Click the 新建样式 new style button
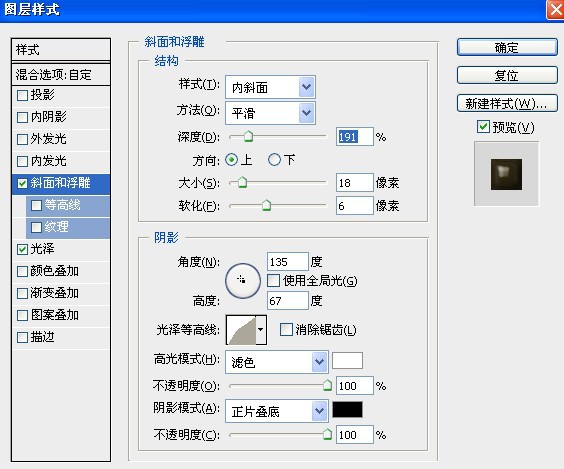 [x=507, y=104]
